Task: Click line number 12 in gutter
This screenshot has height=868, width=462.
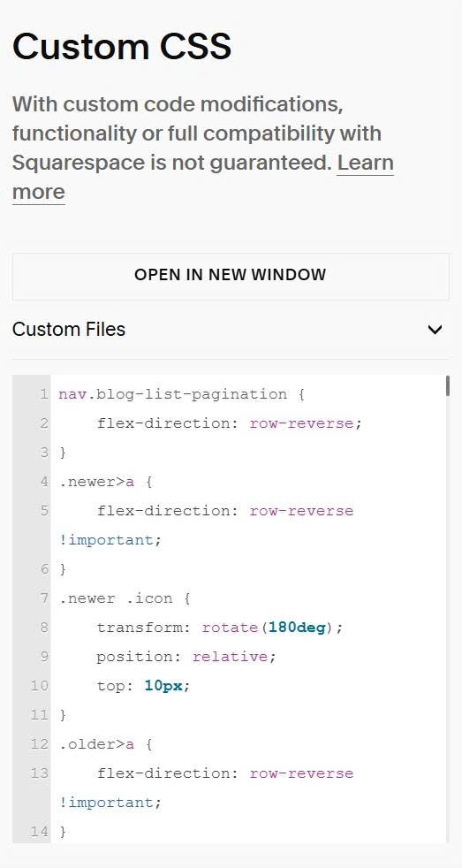Action: click(x=39, y=744)
